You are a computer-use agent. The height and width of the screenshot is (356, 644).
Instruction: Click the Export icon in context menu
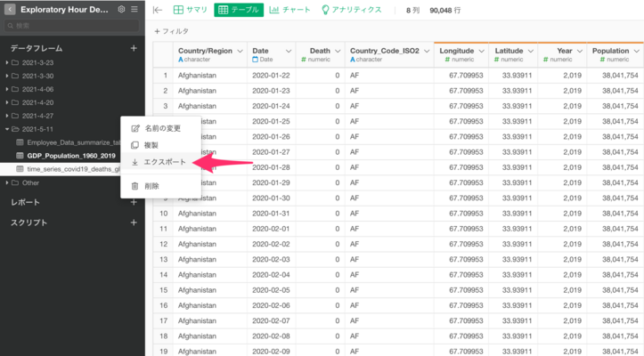coord(135,163)
